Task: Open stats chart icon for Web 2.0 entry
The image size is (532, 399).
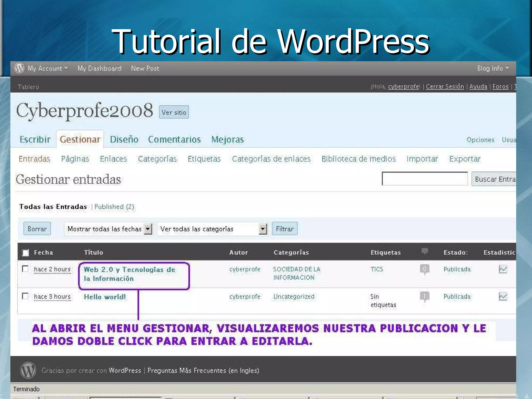Action: (x=503, y=269)
